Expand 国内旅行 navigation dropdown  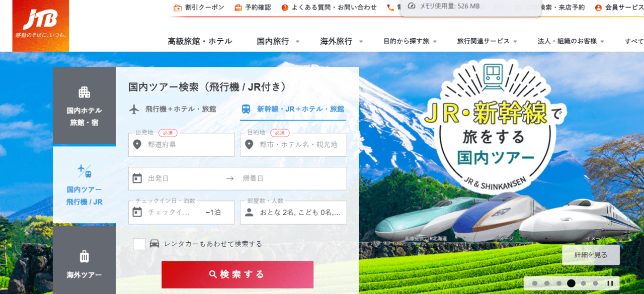pos(278,41)
